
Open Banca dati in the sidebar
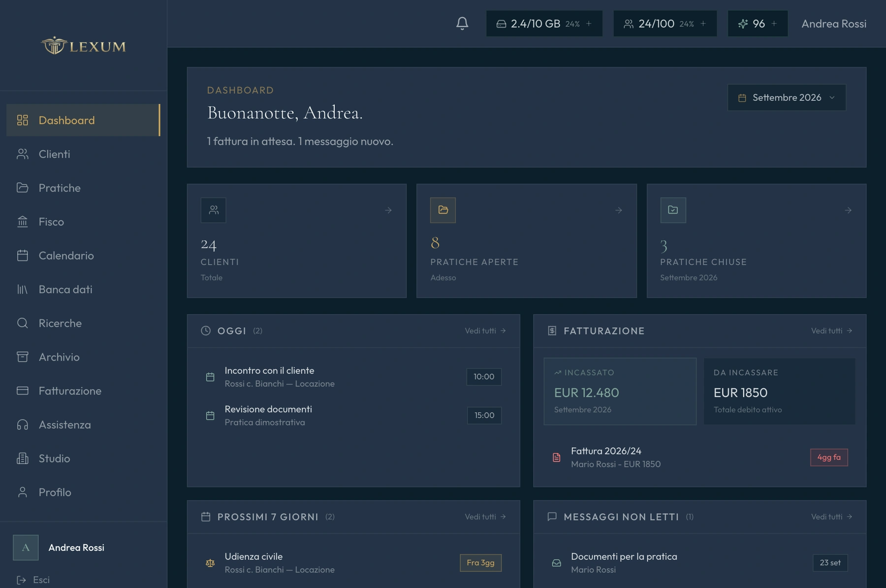(83, 289)
